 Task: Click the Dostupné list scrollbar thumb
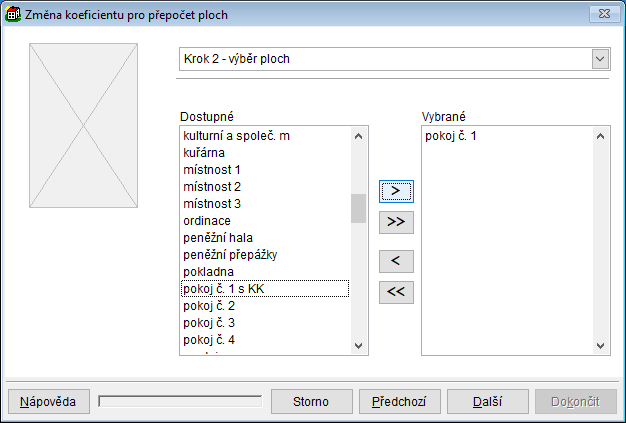pos(358,208)
